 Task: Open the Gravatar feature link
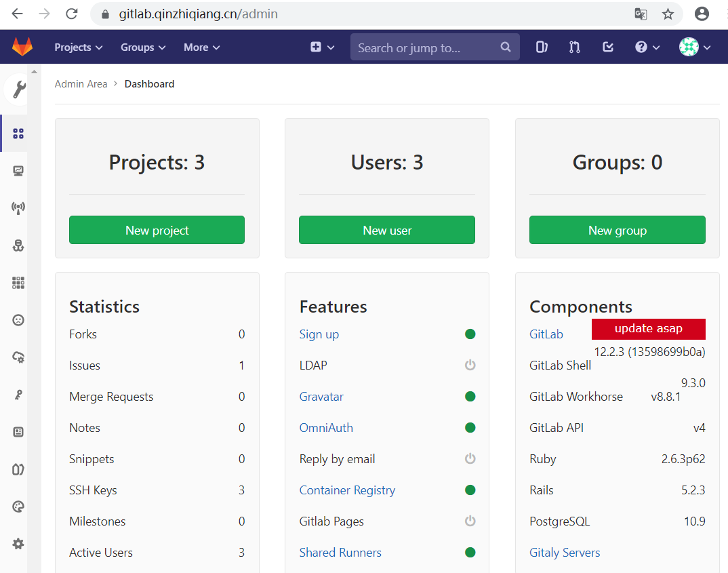tap(321, 397)
